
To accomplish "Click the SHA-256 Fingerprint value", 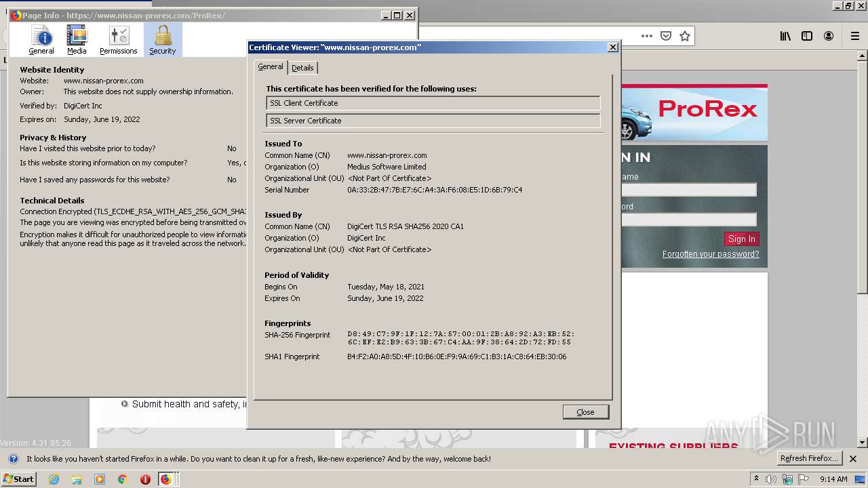I will 460,338.
